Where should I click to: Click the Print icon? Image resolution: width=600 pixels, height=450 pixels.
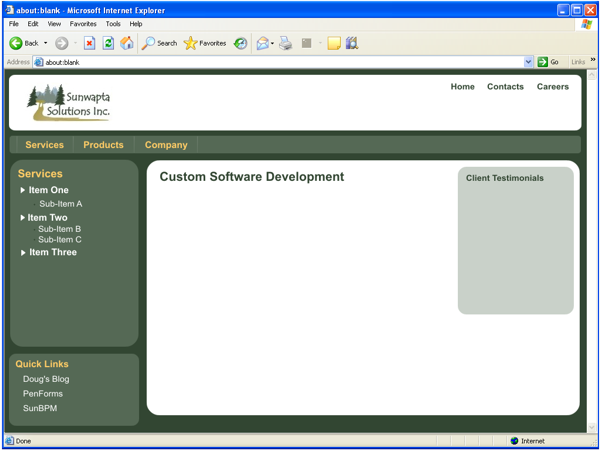point(286,43)
